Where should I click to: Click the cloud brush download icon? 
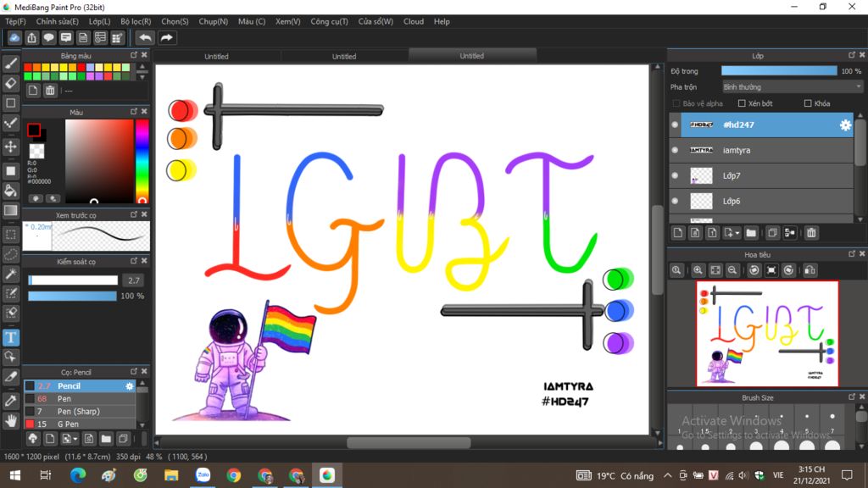click(x=33, y=439)
